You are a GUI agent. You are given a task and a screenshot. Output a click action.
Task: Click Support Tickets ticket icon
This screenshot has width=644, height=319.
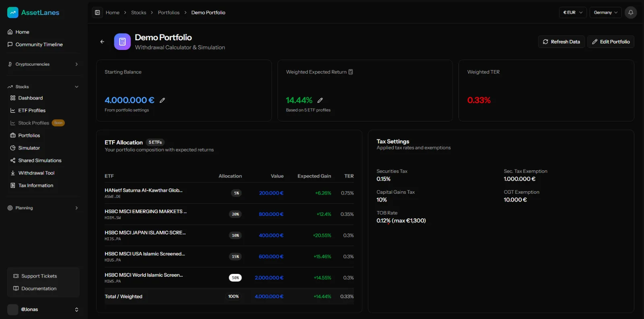[x=16, y=276]
